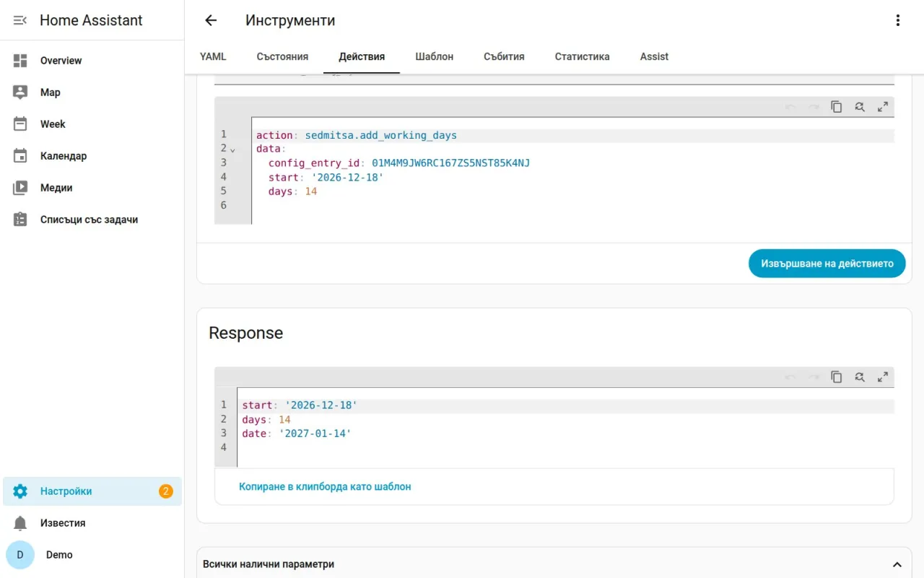Collapse Всички налични параметри section
924x578 pixels.
(x=897, y=564)
